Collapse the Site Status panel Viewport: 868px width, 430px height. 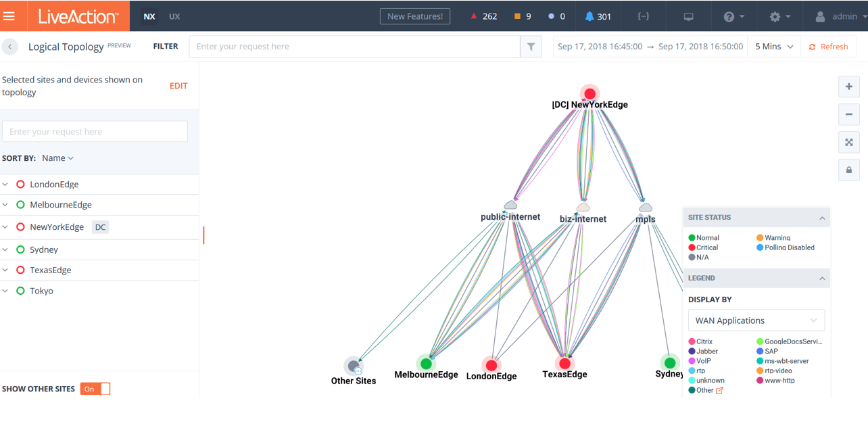coord(822,218)
